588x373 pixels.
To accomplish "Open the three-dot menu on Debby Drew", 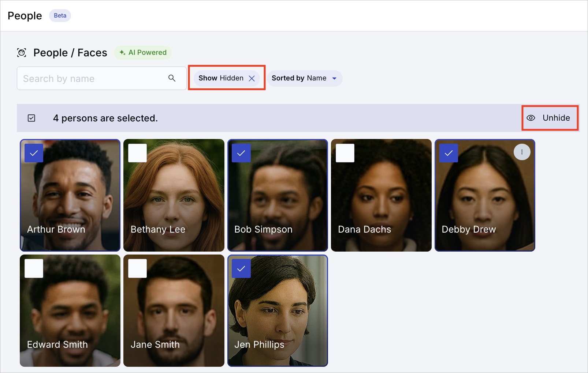I will [522, 152].
